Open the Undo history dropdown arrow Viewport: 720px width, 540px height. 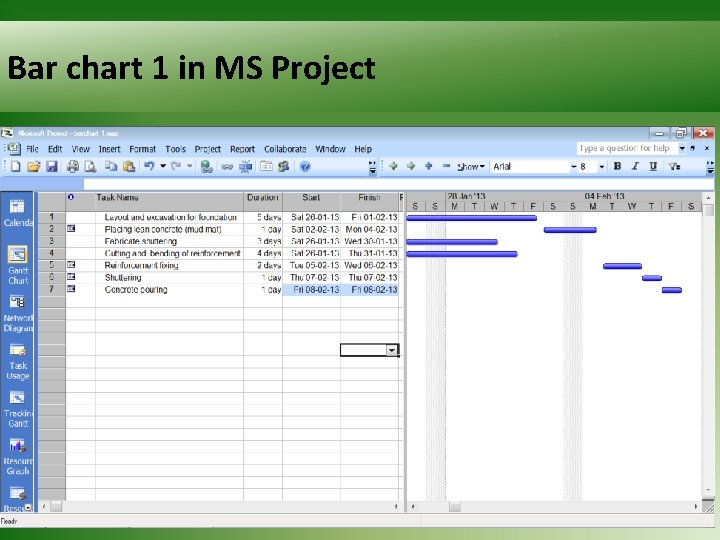(x=163, y=166)
